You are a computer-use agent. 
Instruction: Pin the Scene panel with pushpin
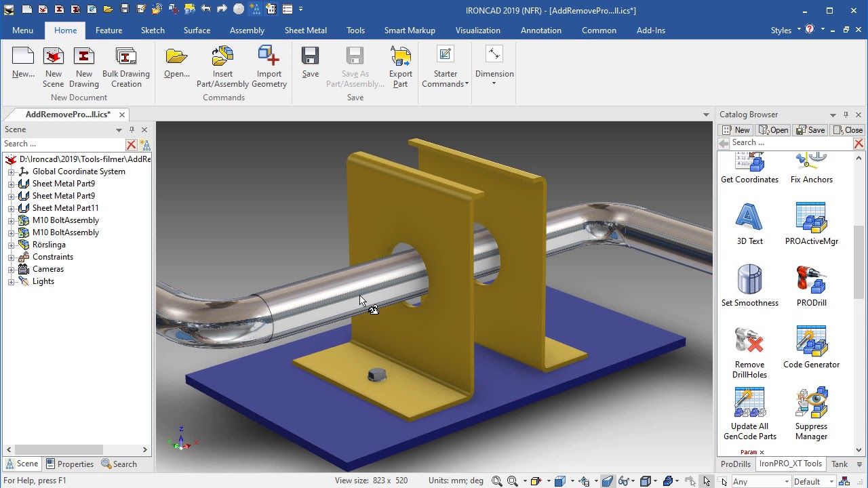tap(132, 129)
